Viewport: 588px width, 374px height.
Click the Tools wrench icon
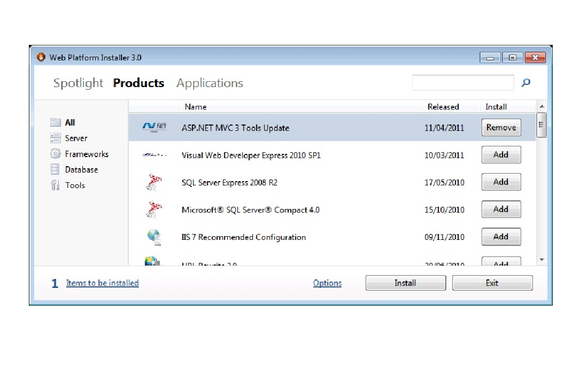(56, 185)
